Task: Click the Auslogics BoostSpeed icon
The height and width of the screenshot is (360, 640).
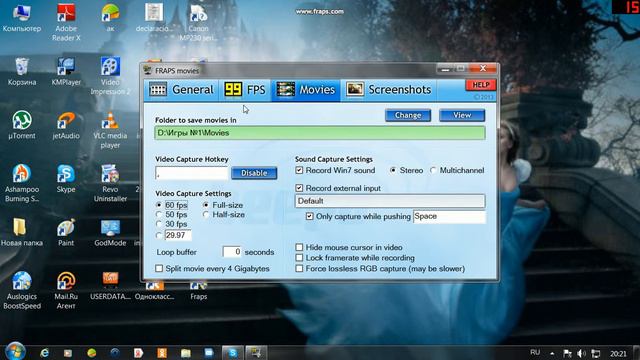Action: 22,290
